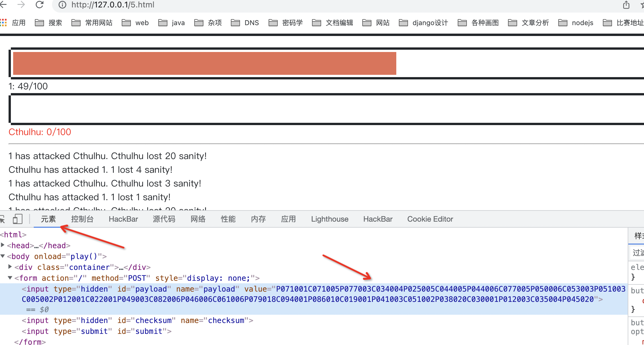The height and width of the screenshot is (345, 644).
Task: Open the 杂项 bookmark folder
Action: click(208, 23)
